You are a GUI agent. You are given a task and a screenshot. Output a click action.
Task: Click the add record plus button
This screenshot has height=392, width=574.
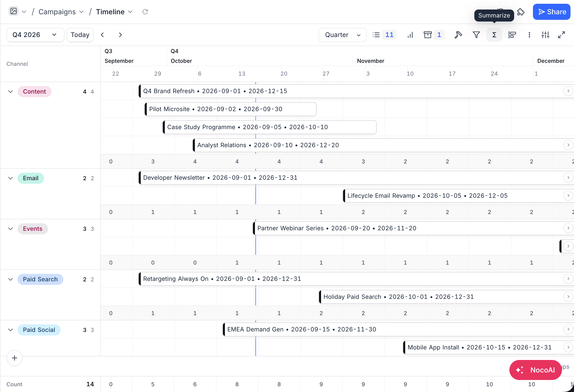(15, 358)
